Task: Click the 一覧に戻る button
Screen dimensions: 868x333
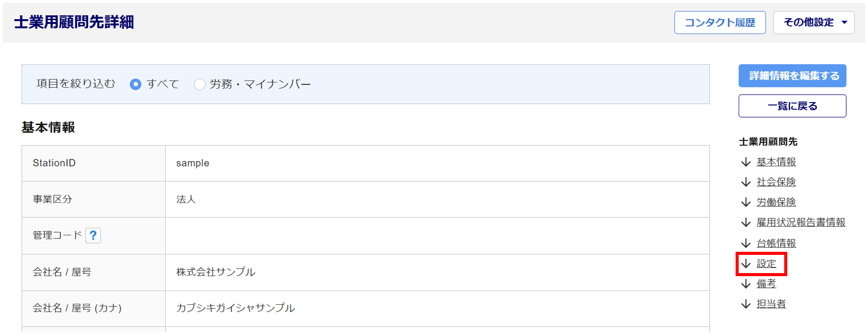Action: 792,106
